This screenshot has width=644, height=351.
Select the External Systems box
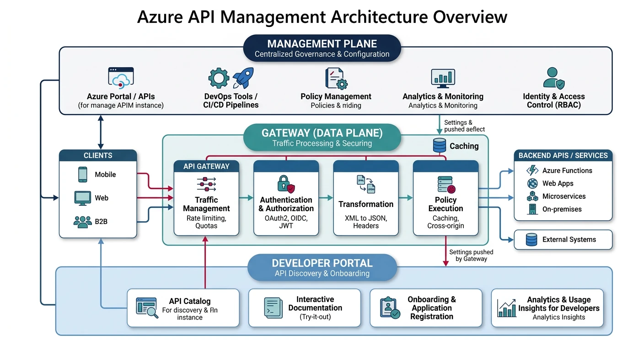[x=563, y=239]
